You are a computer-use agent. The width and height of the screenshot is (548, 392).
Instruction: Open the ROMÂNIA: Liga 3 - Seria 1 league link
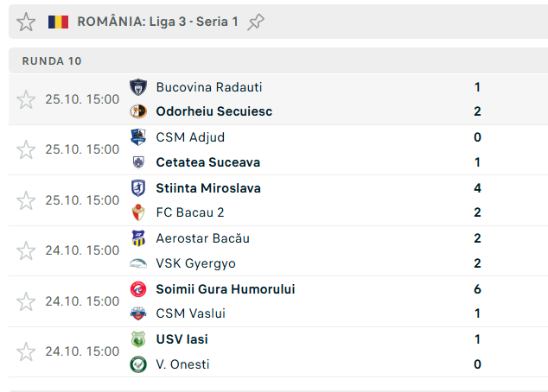[x=157, y=22]
